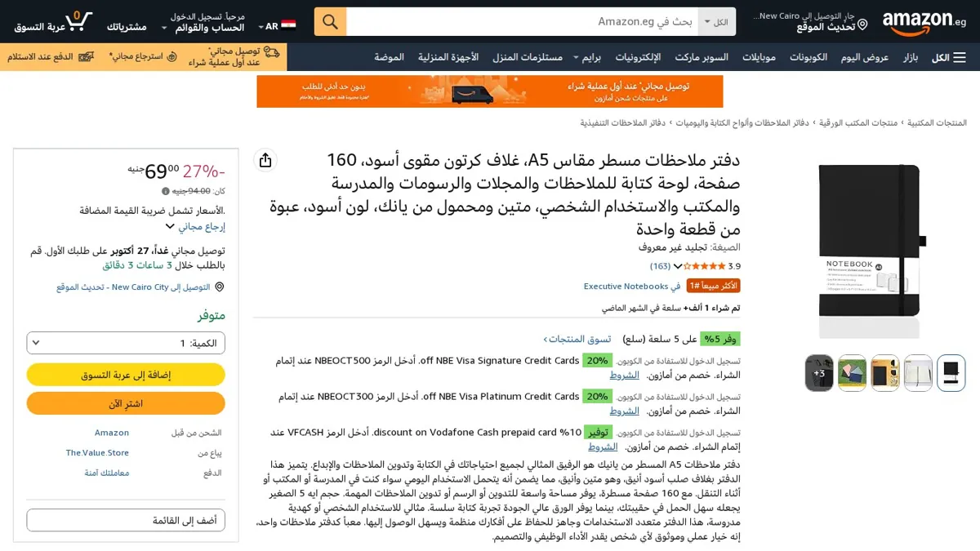Click 'إضافة إلى عربة التسوق' button

[126, 375]
